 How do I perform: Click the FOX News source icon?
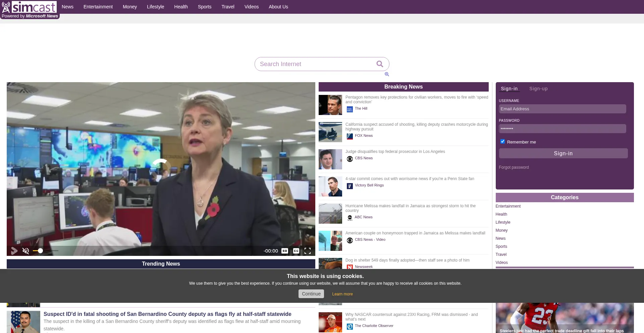pos(350,136)
